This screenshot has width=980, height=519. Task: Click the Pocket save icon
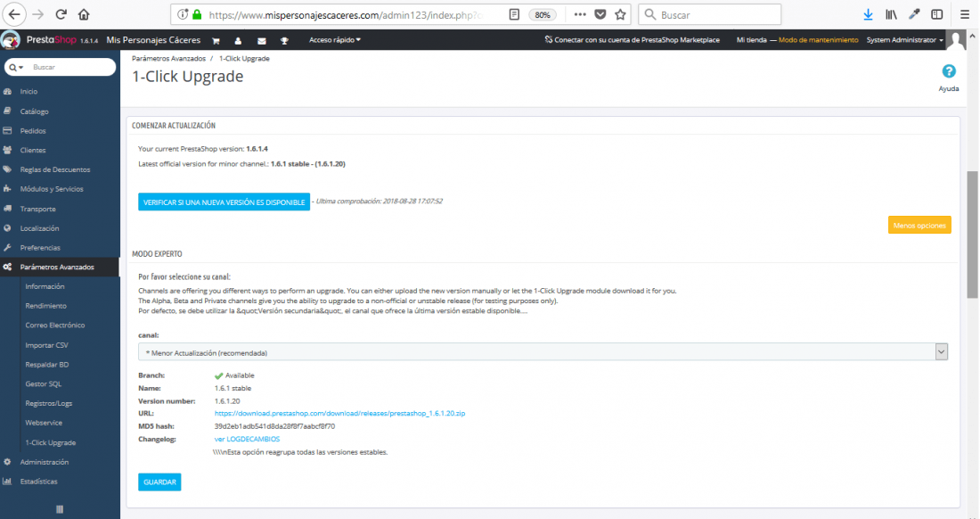(x=600, y=14)
